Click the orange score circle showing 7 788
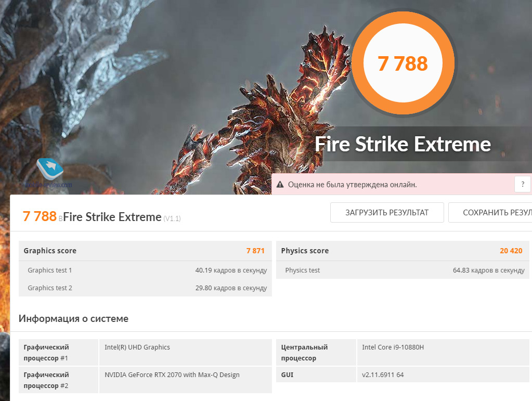The width and height of the screenshot is (532, 401). click(403, 63)
